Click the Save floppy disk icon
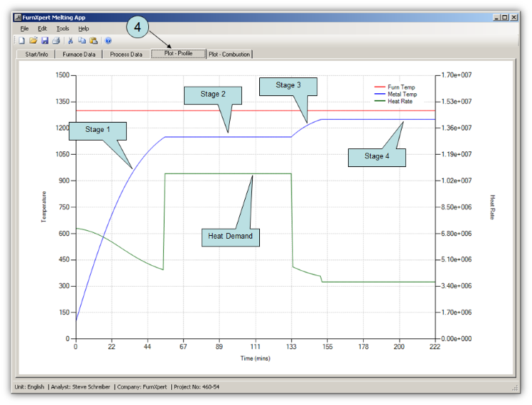This screenshot has height=405, width=532. click(x=45, y=41)
